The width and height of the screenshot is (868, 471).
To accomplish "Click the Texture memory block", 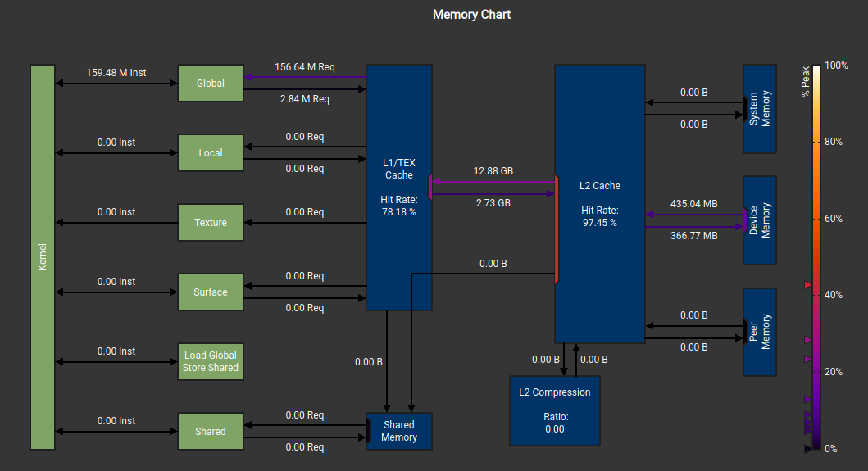I will coord(211,222).
